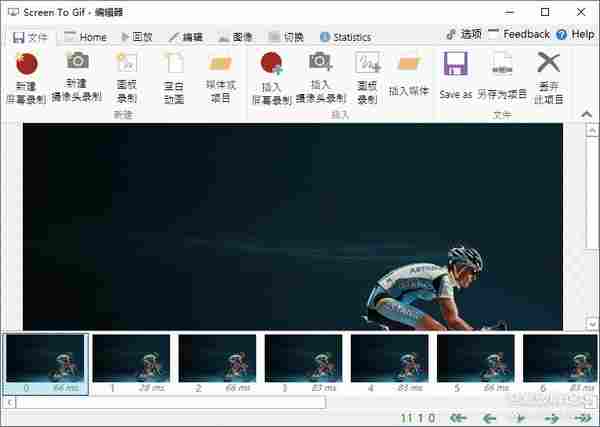Open Help
Screen dimensions: 600x427
point(575,34)
